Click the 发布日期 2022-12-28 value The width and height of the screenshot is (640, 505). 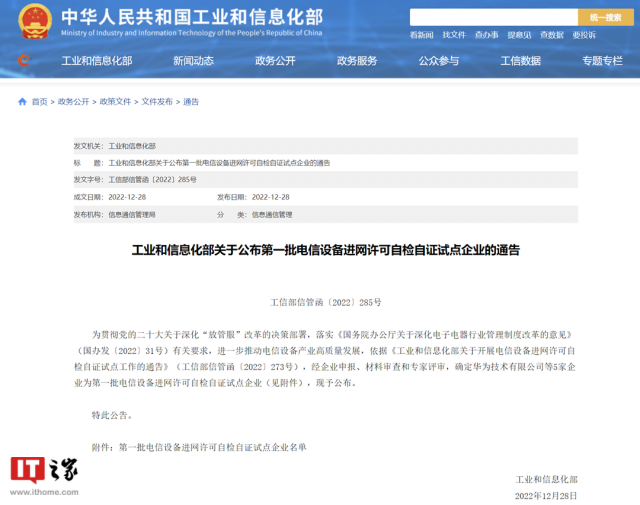271,197
